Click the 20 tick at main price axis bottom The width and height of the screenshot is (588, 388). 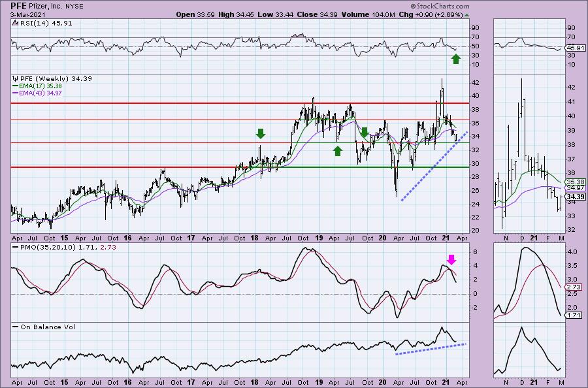[x=475, y=231]
